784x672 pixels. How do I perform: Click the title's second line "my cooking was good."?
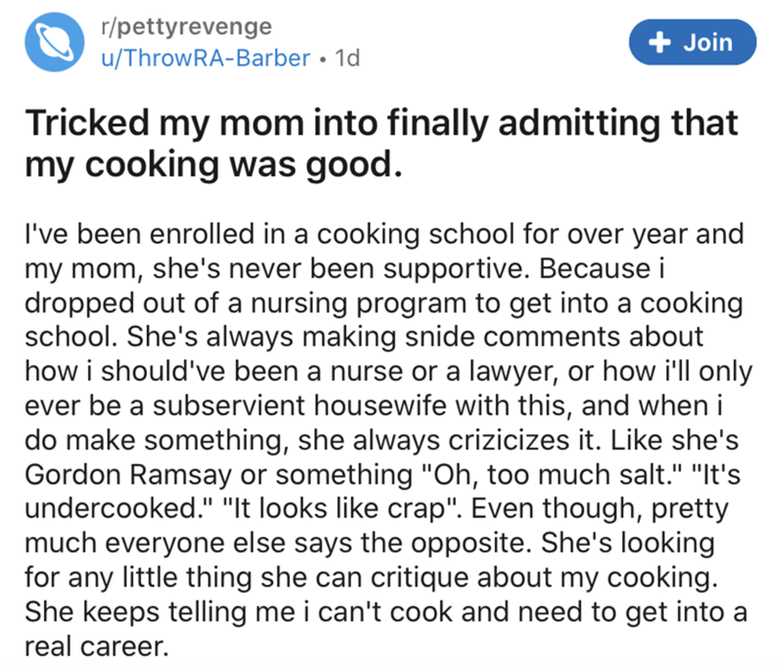tap(213, 164)
